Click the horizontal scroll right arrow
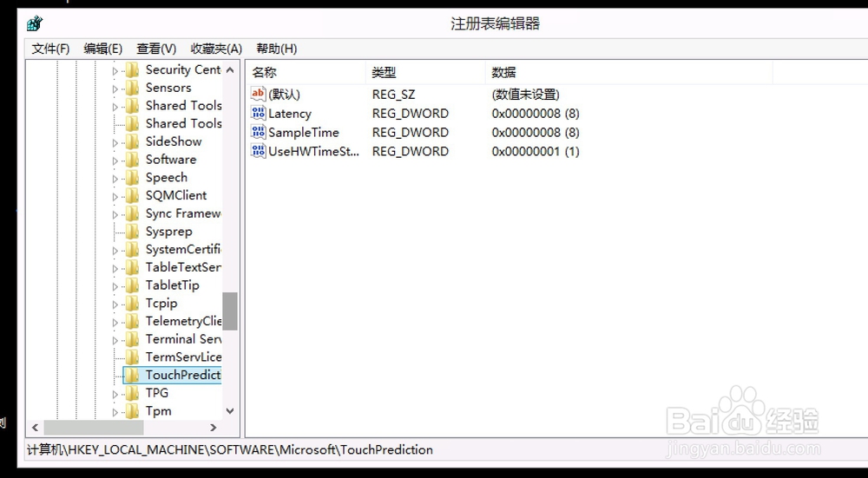The image size is (868, 478). click(x=214, y=427)
